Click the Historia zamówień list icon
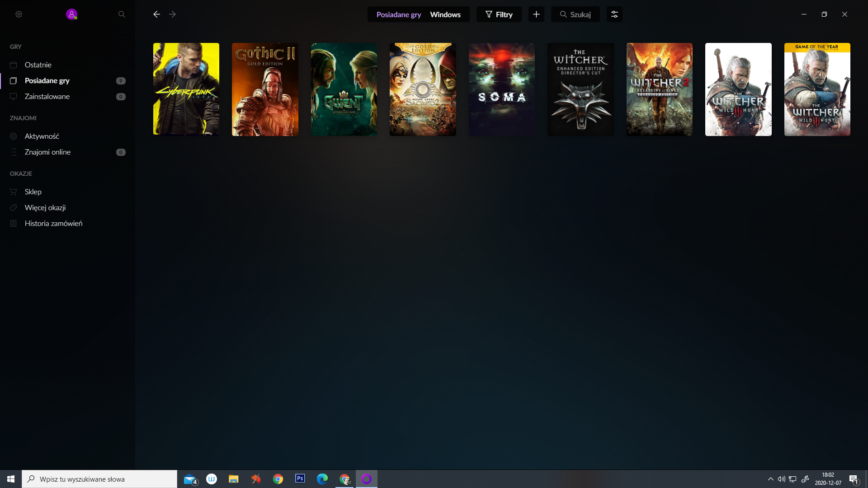Screen dimensions: 868x488 (14, 223)
